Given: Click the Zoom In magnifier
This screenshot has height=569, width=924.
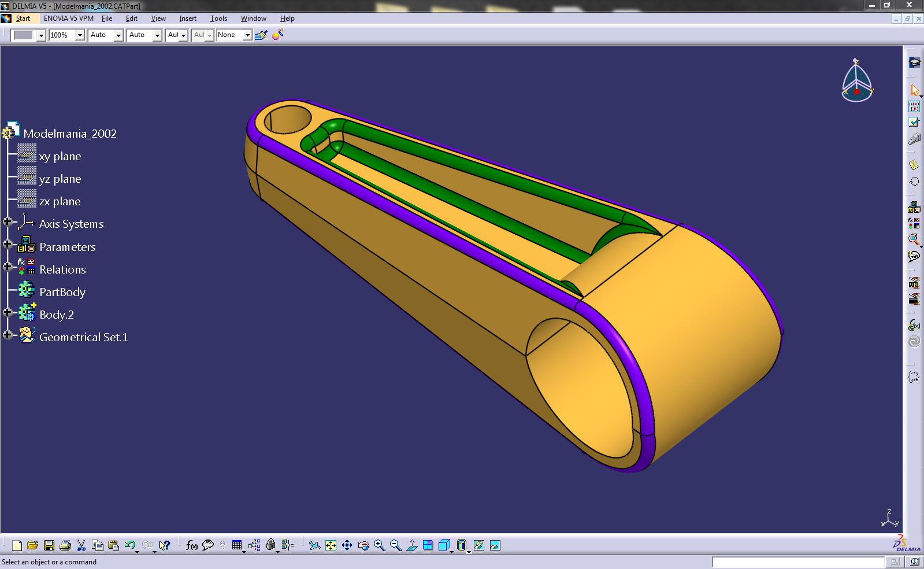Looking at the screenshot, I should (x=379, y=545).
